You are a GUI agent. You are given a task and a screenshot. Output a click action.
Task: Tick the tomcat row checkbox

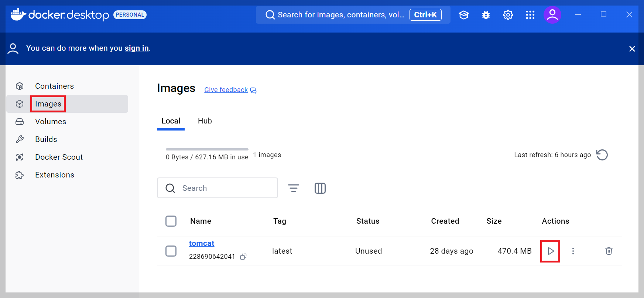click(171, 251)
